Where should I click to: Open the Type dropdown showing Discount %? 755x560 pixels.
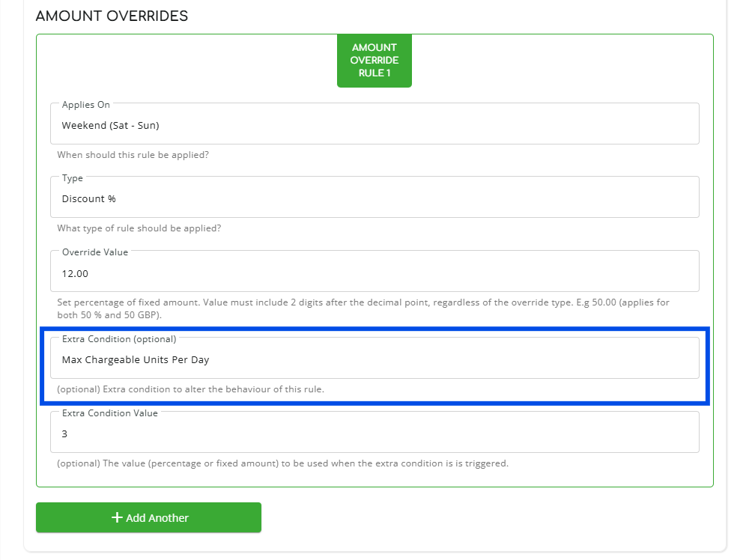tap(375, 197)
